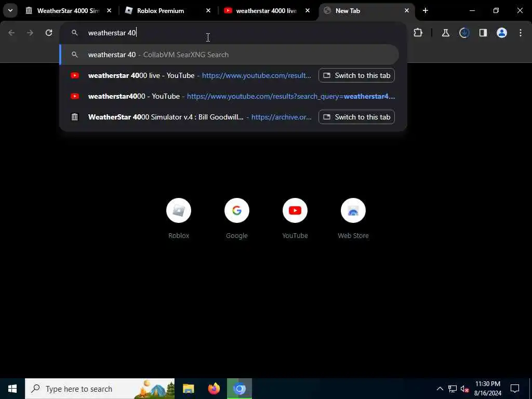Close the New Tab tab
The width and height of the screenshot is (532, 399).
click(x=406, y=11)
